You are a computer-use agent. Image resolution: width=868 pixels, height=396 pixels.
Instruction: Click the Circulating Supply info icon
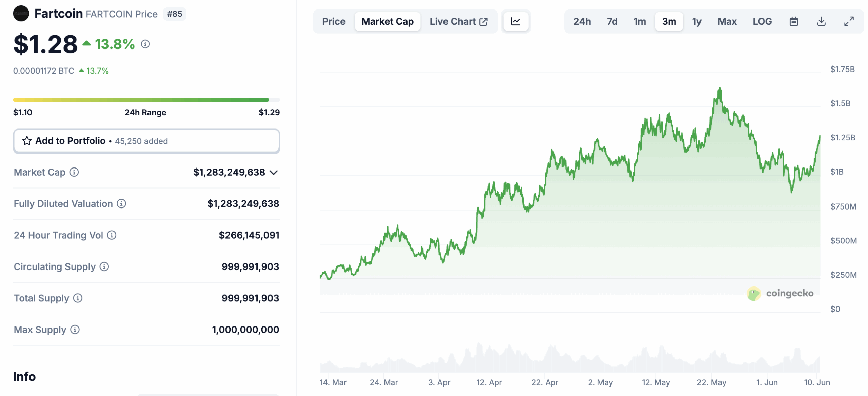pos(104,267)
